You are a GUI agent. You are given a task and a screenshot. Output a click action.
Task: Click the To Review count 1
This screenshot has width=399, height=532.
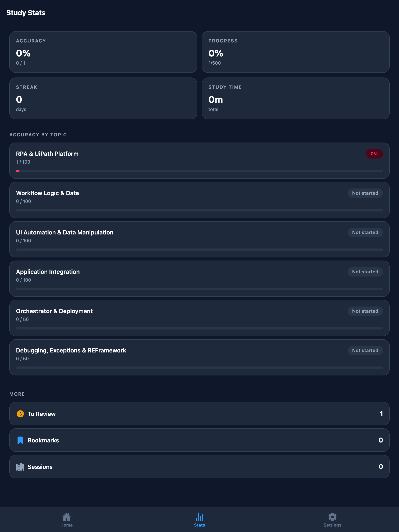[x=381, y=413]
